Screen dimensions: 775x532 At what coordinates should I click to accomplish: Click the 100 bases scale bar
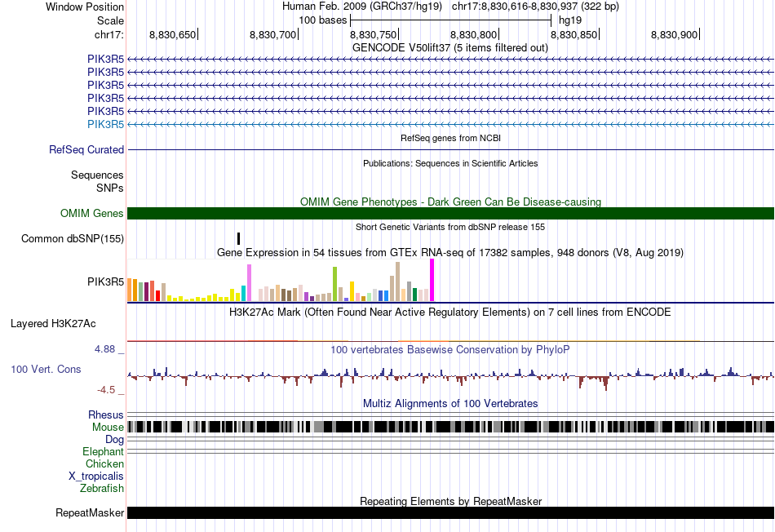450,20
